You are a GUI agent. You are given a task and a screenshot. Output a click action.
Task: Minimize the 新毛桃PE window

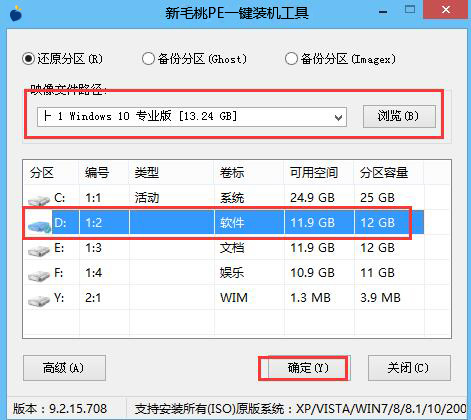383,12
